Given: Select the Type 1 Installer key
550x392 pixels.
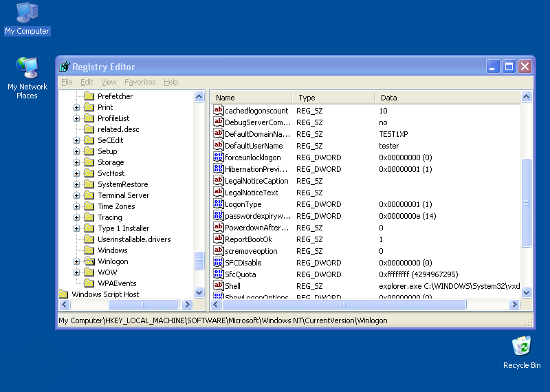Looking at the screenshot, I should (x=124, y=228).
